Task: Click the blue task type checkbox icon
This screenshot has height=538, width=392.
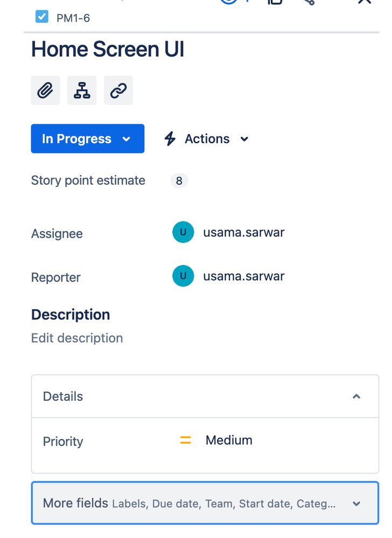Action: (42, 17)
